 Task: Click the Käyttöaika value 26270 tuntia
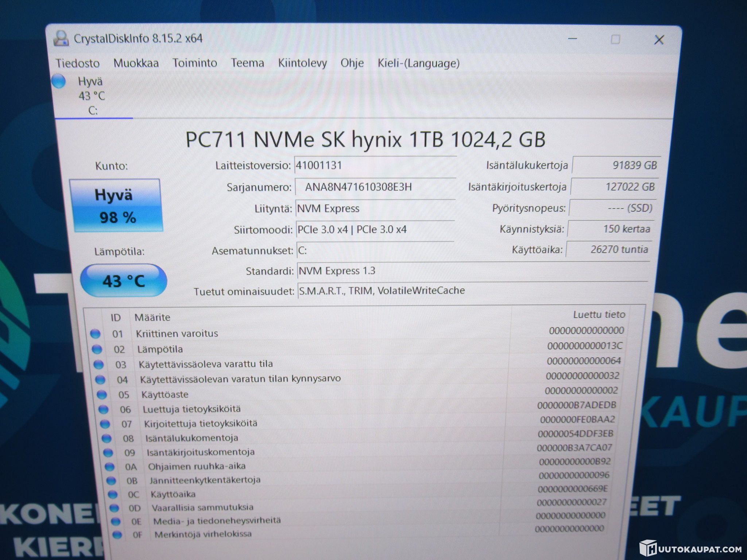click(x=609, y=249)
